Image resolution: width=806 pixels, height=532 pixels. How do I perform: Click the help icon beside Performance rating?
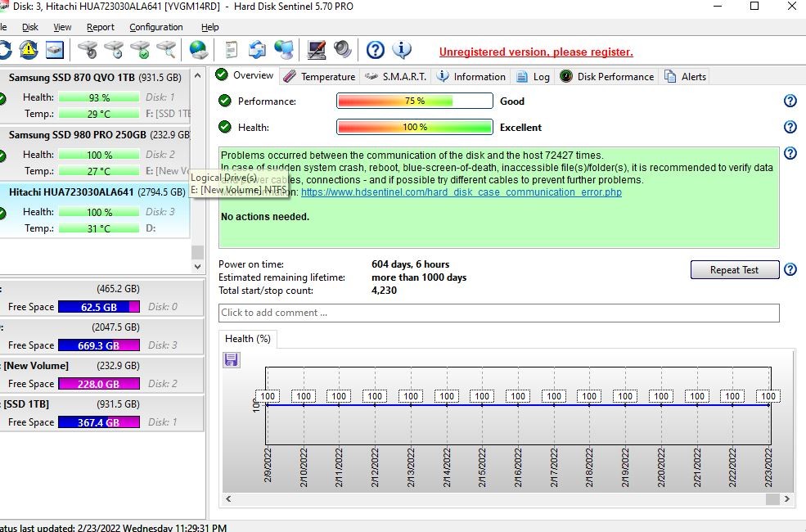point(790,101)
